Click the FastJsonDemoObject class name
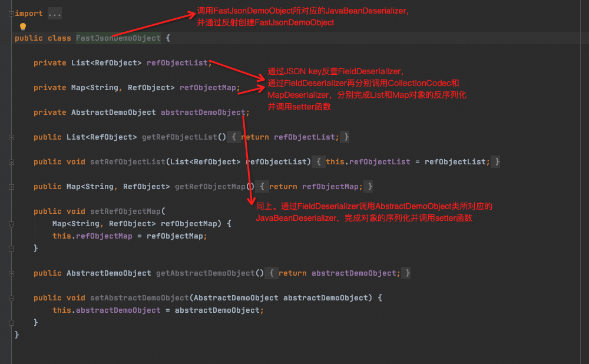The image size is (589, 364). click(x=118, y=38)
